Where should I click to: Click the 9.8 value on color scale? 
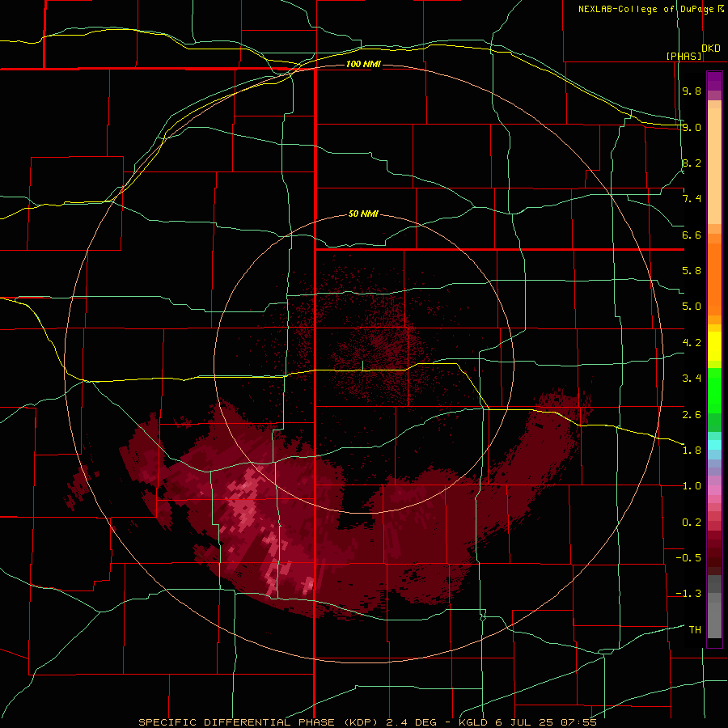692,91
